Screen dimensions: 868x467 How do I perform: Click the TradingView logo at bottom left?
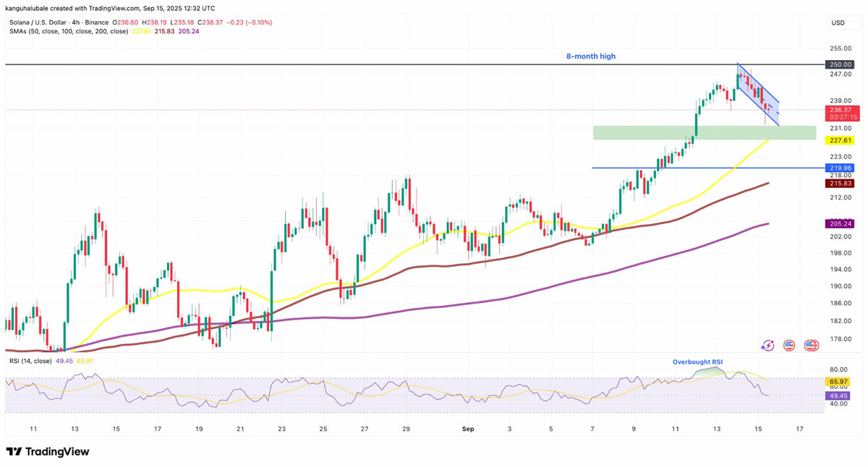pos(48,452)
